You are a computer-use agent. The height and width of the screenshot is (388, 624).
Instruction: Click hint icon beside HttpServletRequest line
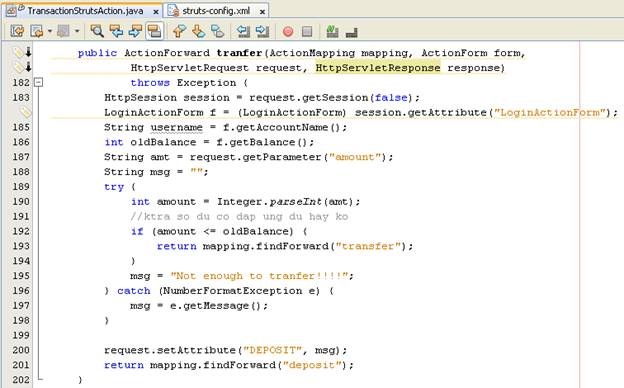pyautogui.click(x=19, y=67)
